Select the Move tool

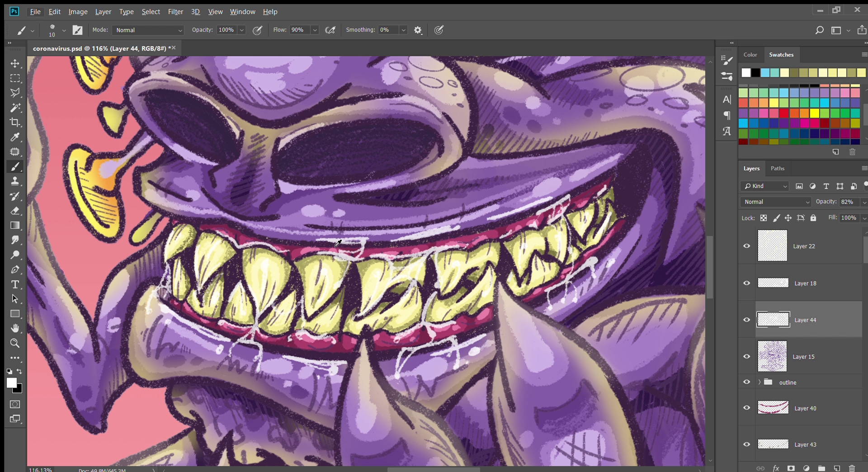(x=15, y=64)
